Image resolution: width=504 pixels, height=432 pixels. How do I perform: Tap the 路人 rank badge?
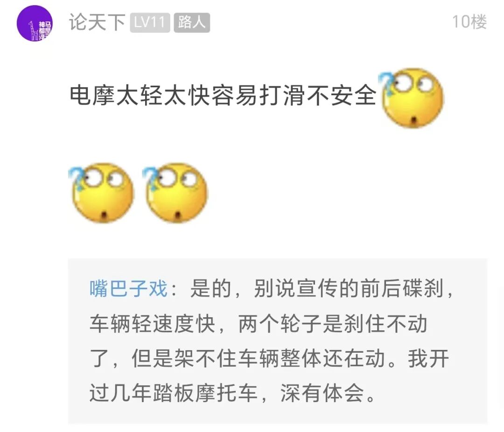pyautogui.click(x=192, y=22)
